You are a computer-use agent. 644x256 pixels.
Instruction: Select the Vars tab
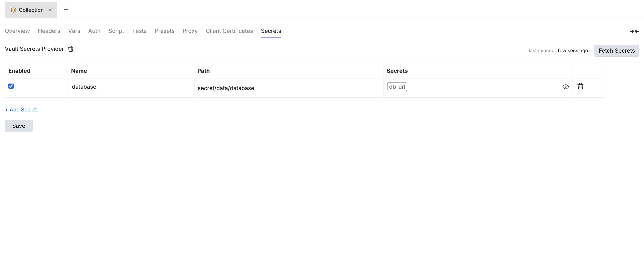pyautogui.click(x=74, y=31)
